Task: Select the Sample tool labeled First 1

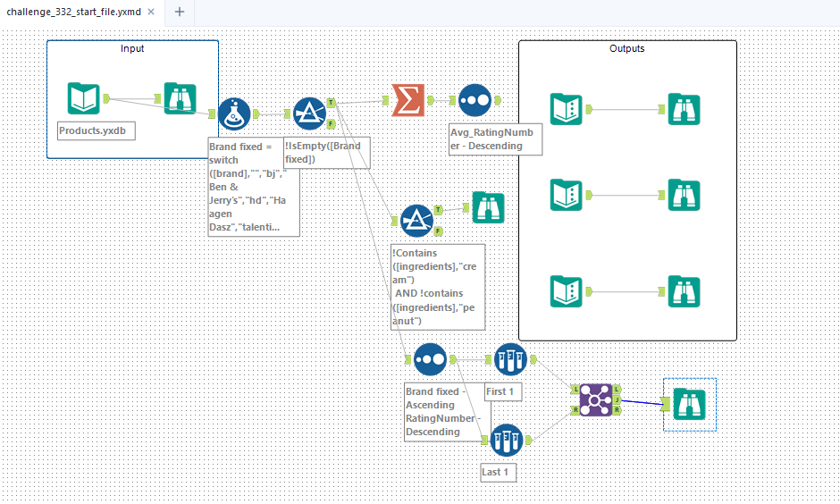Action: pyautogui.click(x=510, y=359)
